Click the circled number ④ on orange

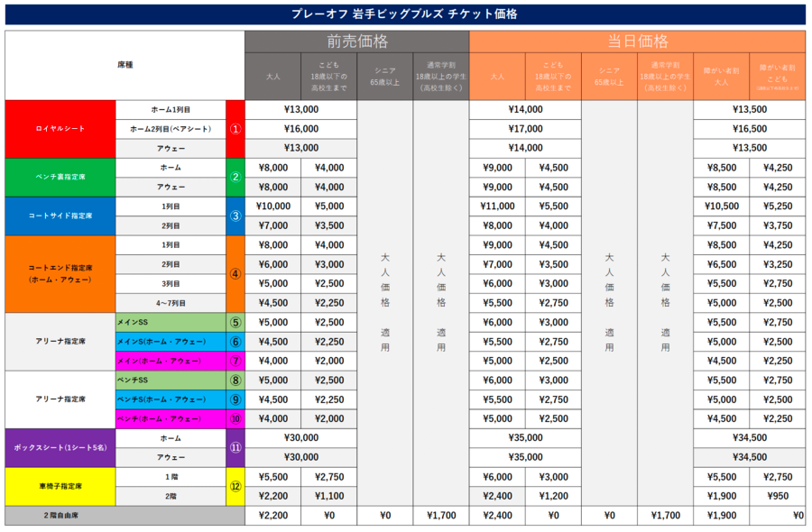235,274
